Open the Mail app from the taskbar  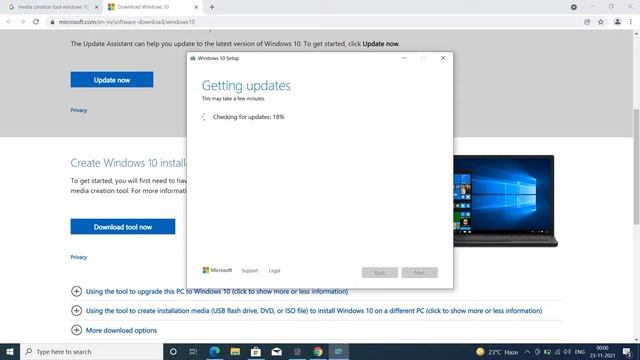point(276,351)
